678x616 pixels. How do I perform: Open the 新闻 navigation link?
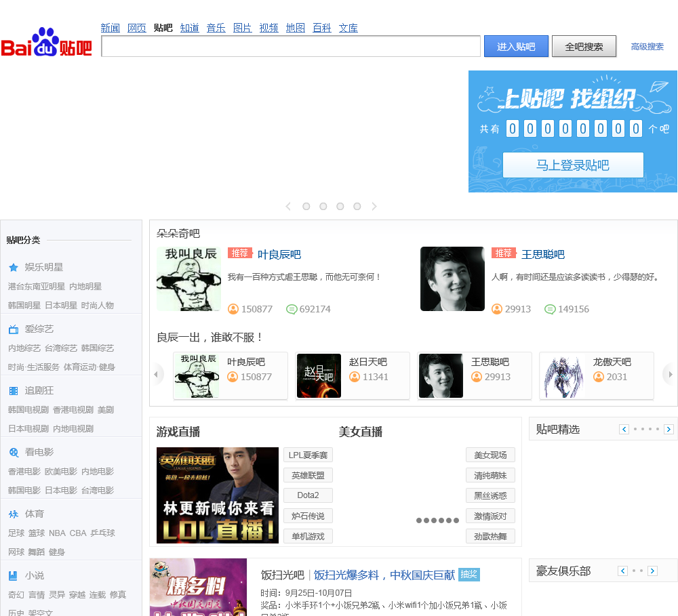(111, 28)
